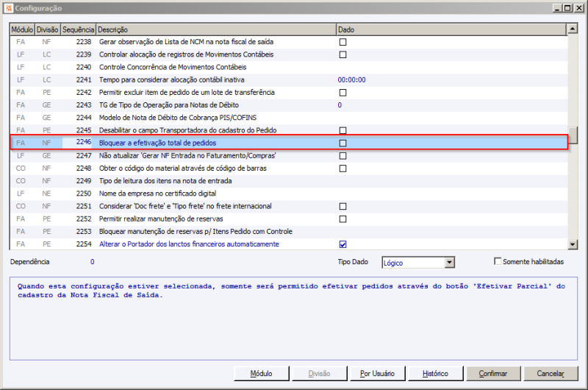Check Obter o código do material checkbox
Image resolution: width=588 pixels, height=390 pixels.
click(343, 169)
